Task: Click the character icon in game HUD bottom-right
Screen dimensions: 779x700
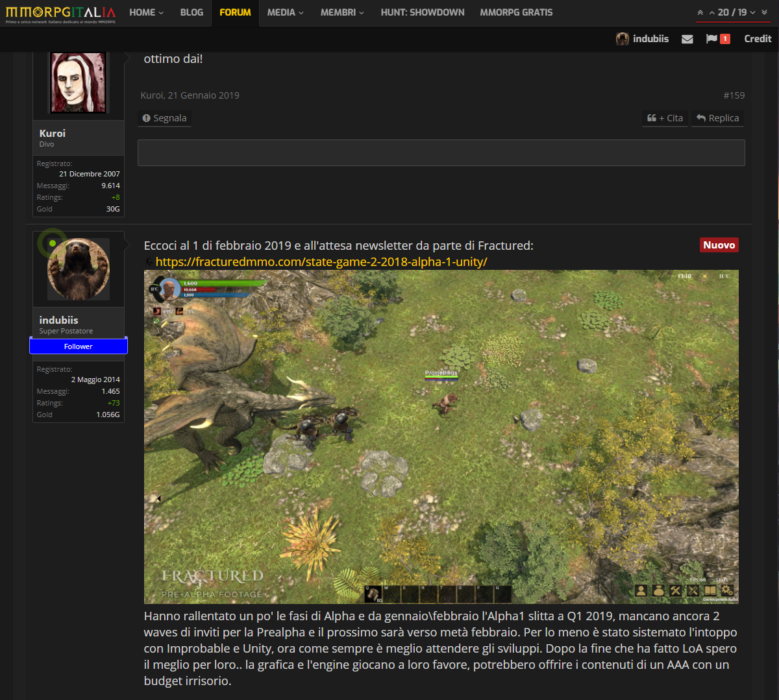Action: coord(641,590)
